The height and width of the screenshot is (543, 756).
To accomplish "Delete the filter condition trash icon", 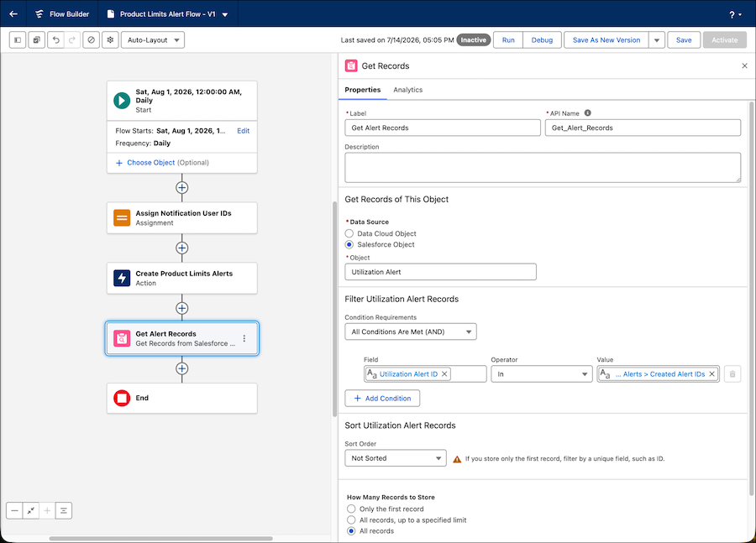I will point(732,373).
